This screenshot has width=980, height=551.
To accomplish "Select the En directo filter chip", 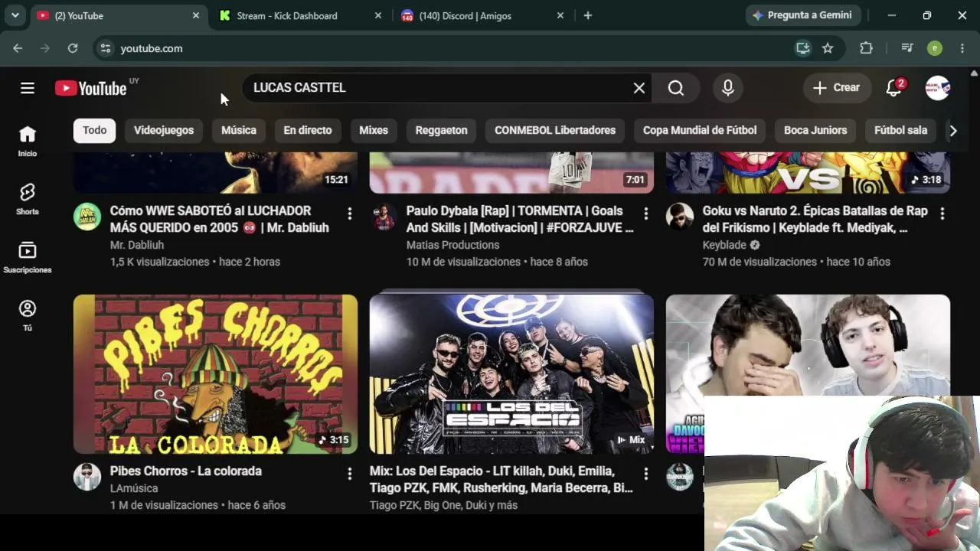I will (308, 130).
